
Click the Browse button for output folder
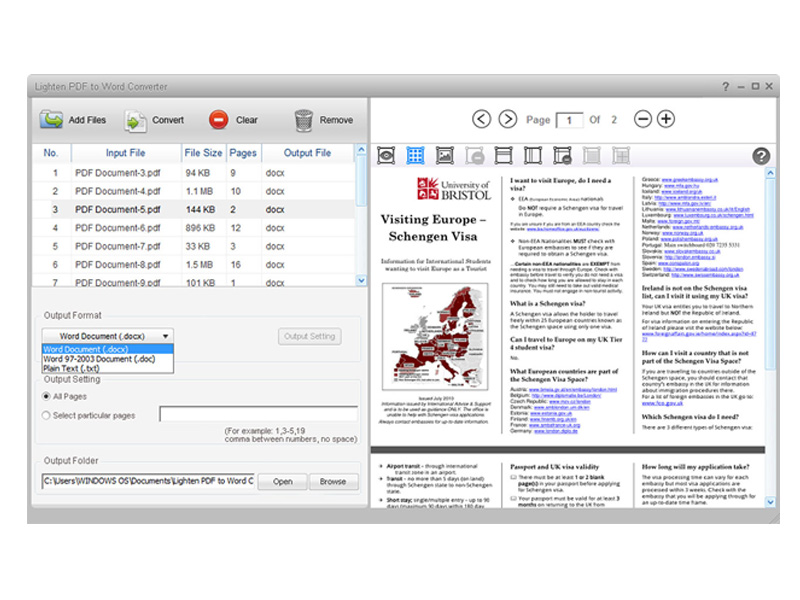click(334, 481)
